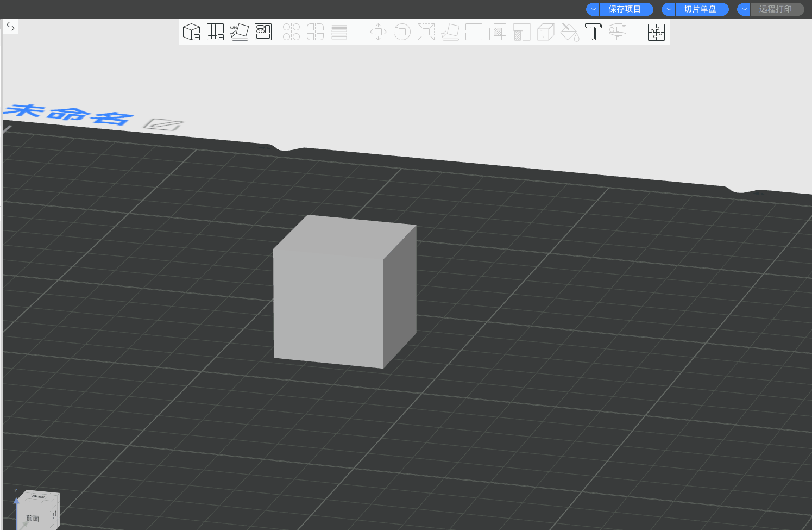Edit the plate name pencil icon
This screenshot has height=530, width=812.
163,124
